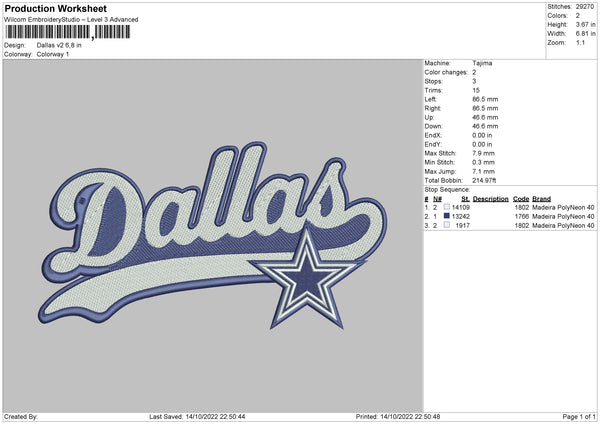Image resolution: width=600 pixels, height=424 pixels.
Task: Click the Production Worksheet title
Action: (55, 8)
